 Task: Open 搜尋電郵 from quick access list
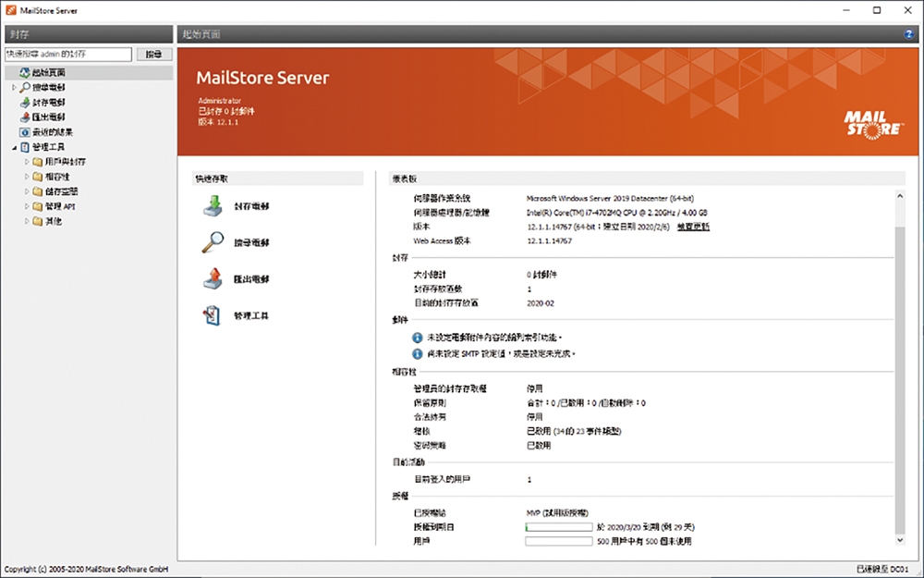coord(251,242)
